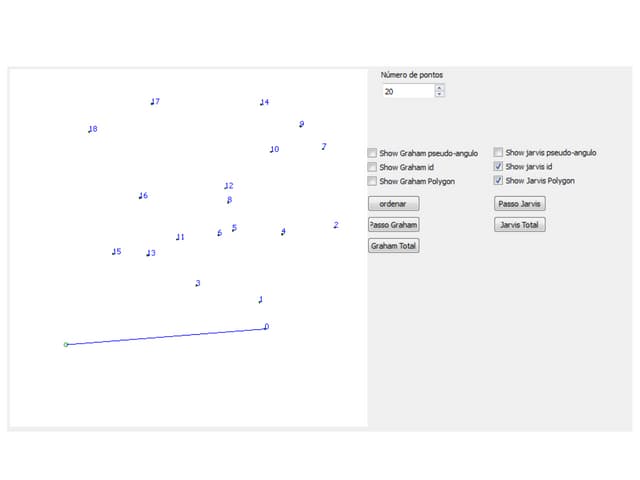This screenshot has width=640, height=480.
Task: Enable Show Graham pseudo-angulo checkbox
Action: (373, 153)
